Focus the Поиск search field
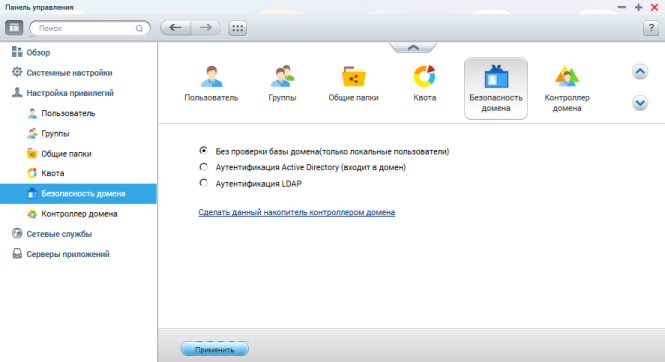Screen dimensions: 665x362 (90, 28)
